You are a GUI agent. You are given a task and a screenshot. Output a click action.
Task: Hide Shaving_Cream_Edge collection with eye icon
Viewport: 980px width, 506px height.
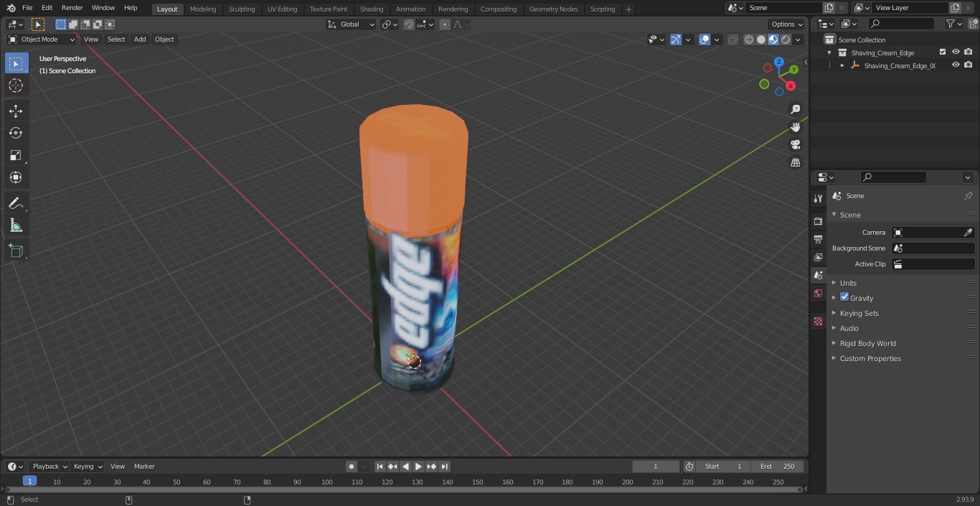pyautogui.click(x=956, y=52)
